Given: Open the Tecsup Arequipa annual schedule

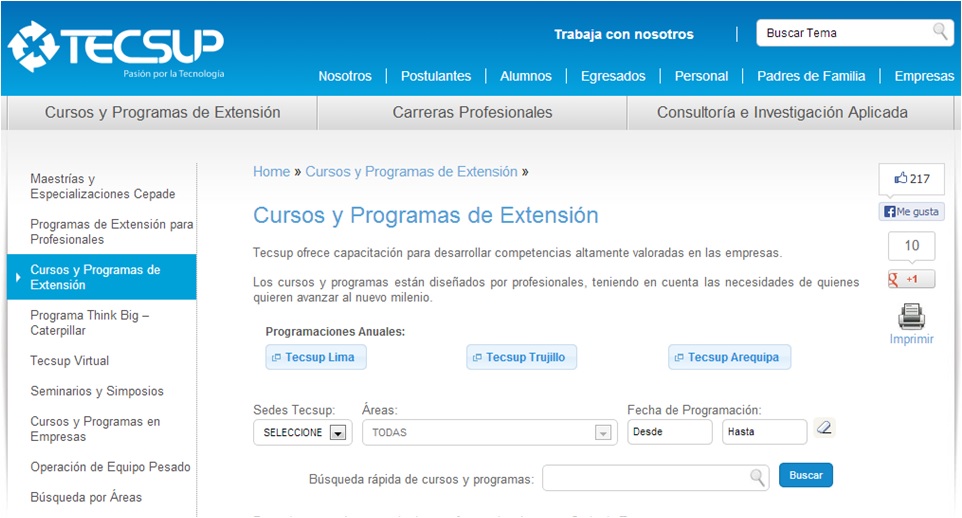Looking at the screenshot, I should pyautogui.click(x=729, y=357).
